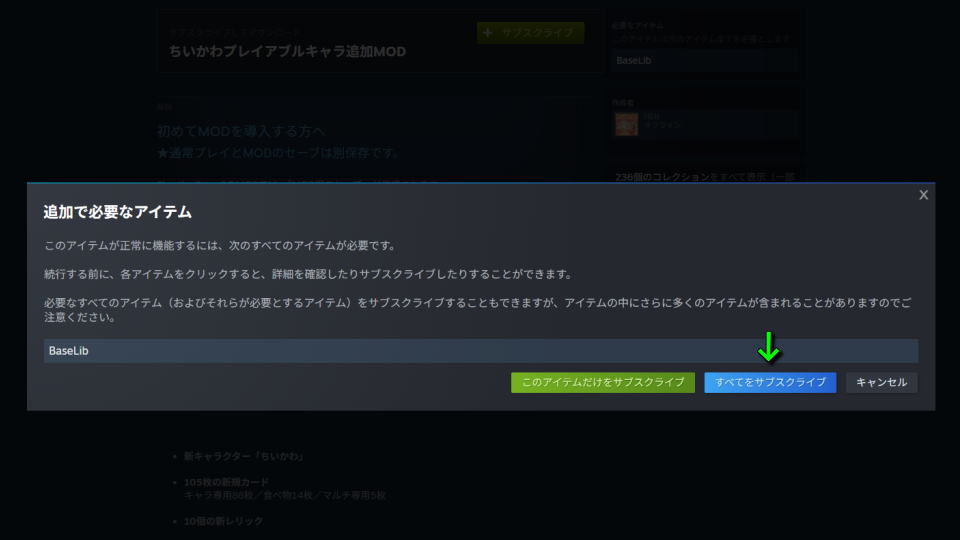Click the ちいかわプレイアブルキャラ追加MOD title text

tap(287, 51)
